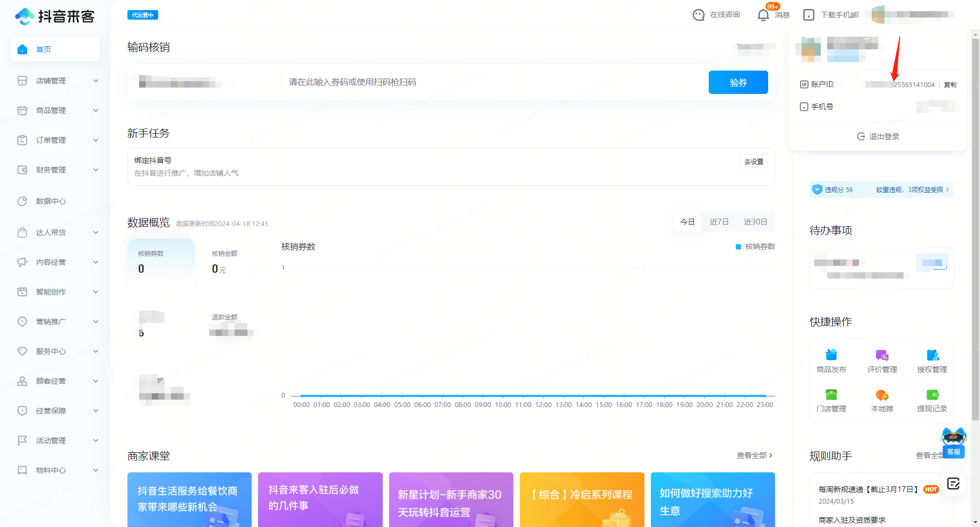Click the 订单管理 clipboard icon
Screen dimensions: 980x527
click(x=22, y=140)
